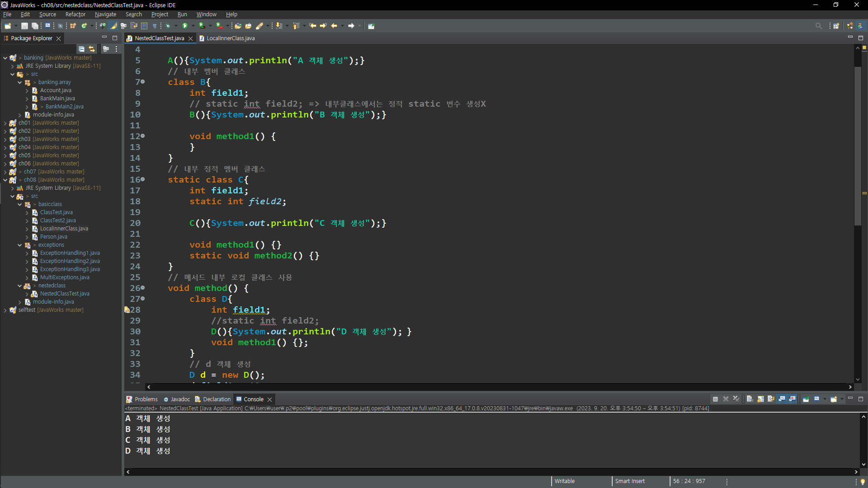Switch to the LocalInnerClass.java editor tab
Image resolution: width=868 pixels, height=488 pixels.
[x=231, y=38]
